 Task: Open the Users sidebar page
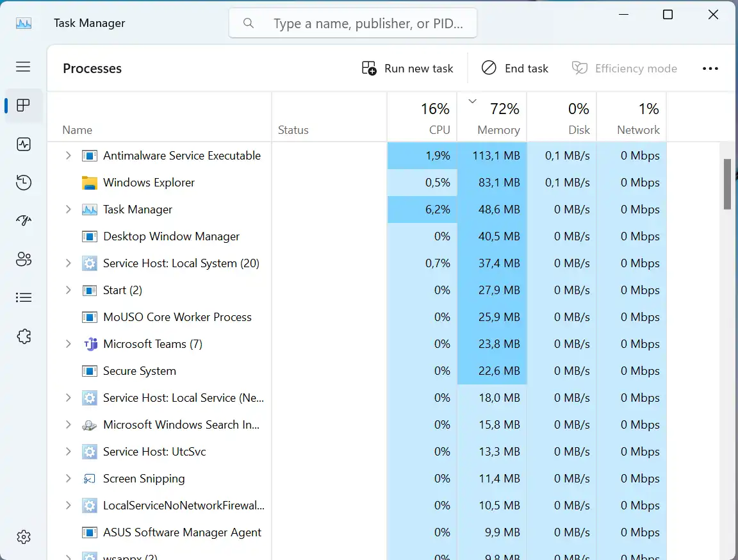(x=23, y=259)
